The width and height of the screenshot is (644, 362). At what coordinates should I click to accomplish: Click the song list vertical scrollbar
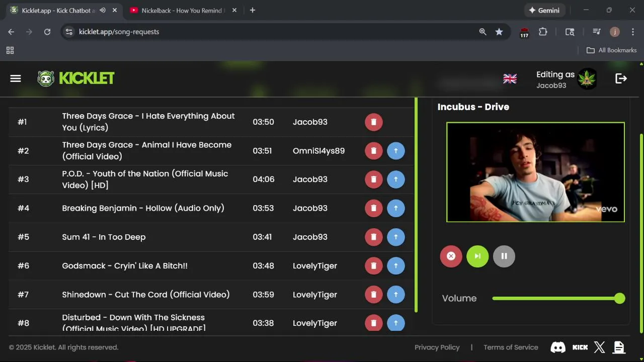click(416, 206)
